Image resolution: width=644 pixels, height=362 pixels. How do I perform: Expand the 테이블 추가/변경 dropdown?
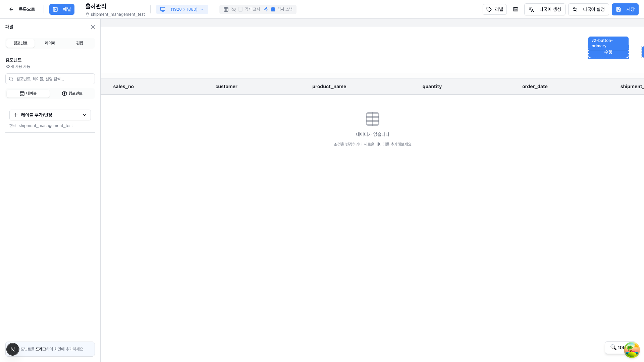(50, 115)
